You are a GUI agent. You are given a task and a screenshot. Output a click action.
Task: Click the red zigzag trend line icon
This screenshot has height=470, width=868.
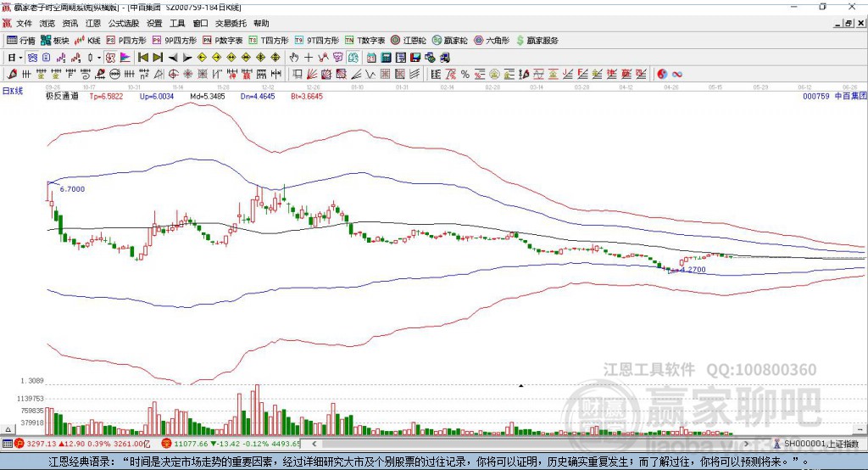click(x=323, y=58)
